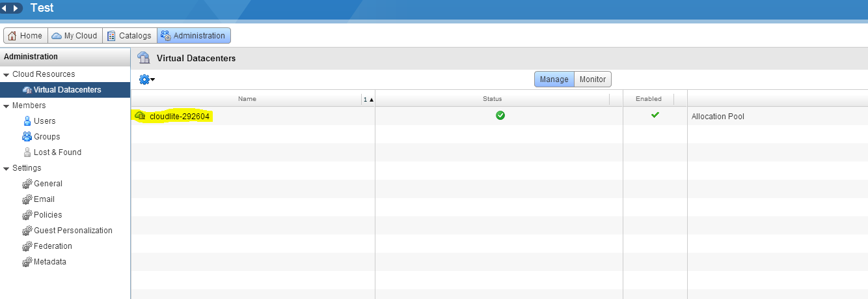Click the General gear icon
This screenshot has width=868, height=299.
click(27, 184)
